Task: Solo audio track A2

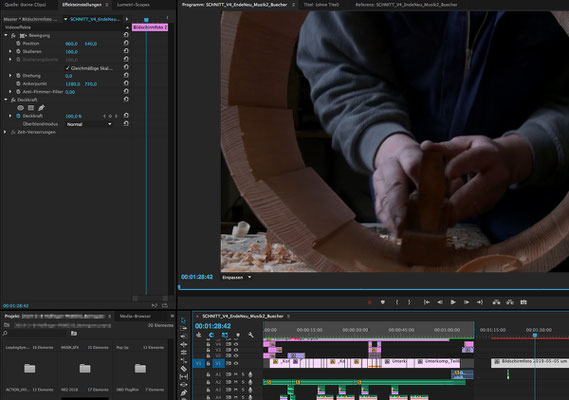Action: coord(243,382)
